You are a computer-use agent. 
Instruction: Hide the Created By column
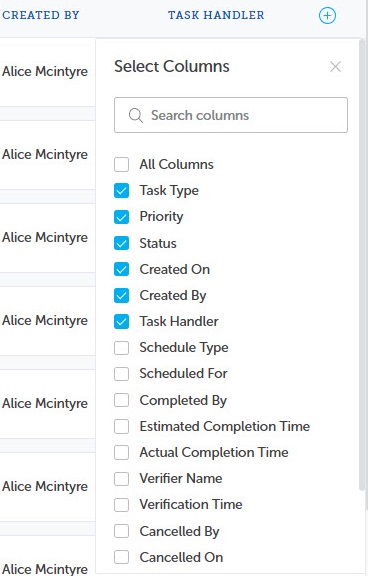pos(122,295)
